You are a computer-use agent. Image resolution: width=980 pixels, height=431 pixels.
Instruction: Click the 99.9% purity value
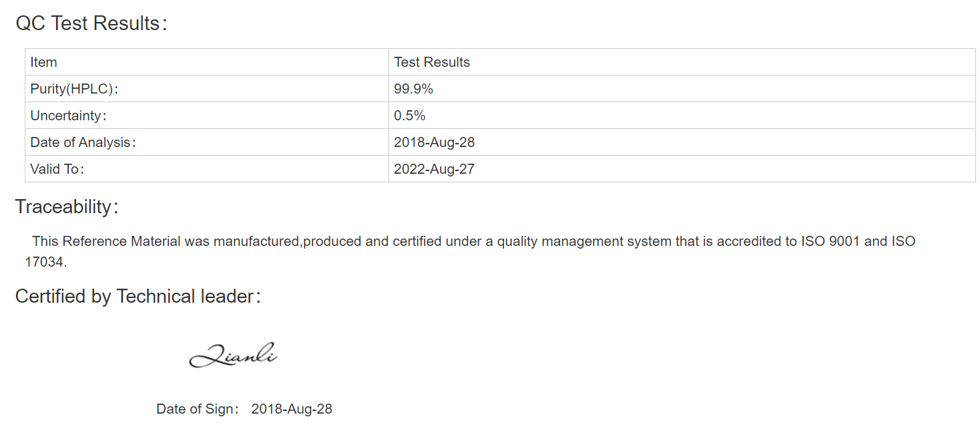click(x=414, y=89)
